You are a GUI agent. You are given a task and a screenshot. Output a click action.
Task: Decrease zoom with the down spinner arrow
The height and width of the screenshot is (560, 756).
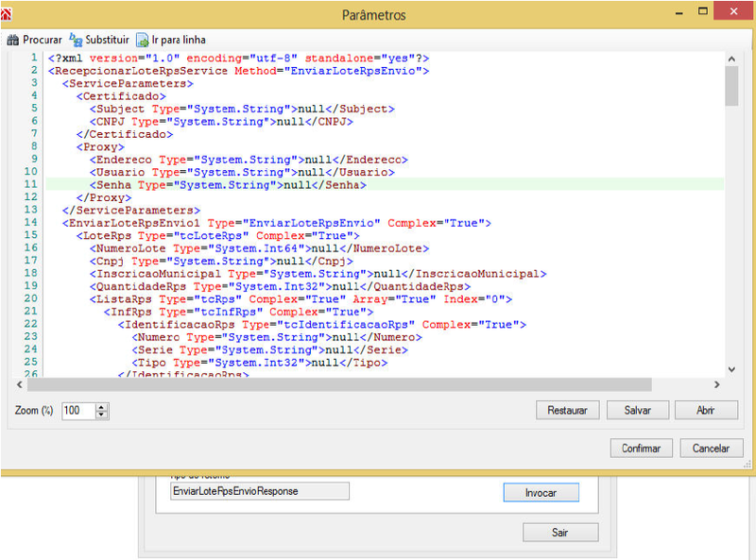(x=102, y=415)
